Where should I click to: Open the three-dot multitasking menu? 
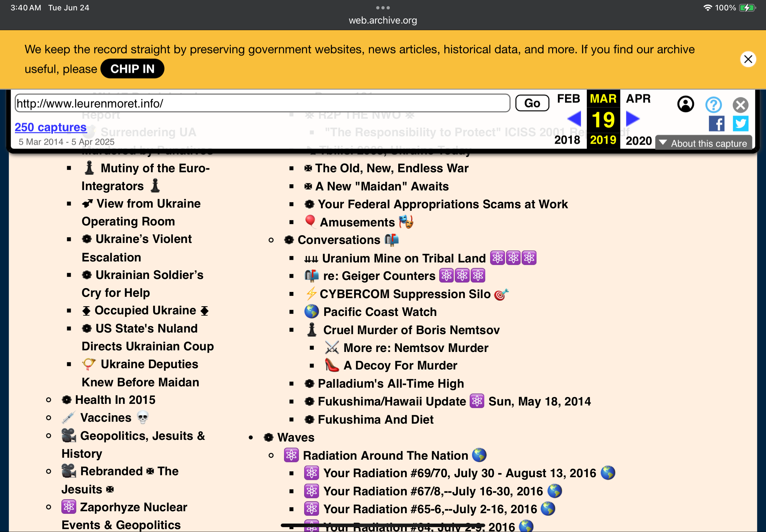tap(383, 8)
